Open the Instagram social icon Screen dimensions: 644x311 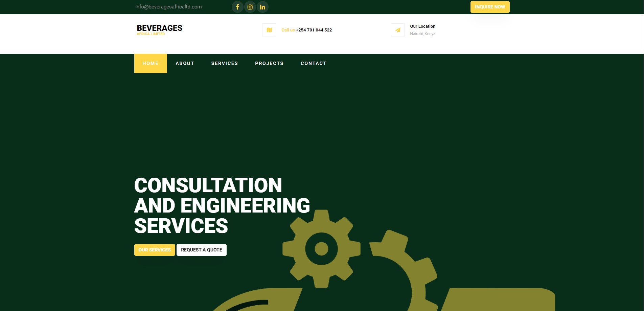click(250, 7)
